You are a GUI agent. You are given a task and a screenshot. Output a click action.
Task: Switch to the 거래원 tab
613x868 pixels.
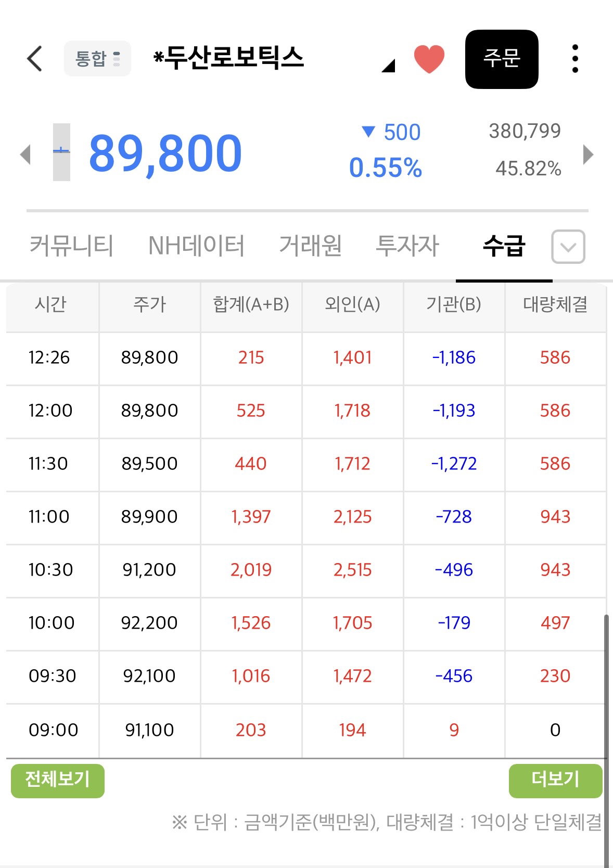pos(310,246)
